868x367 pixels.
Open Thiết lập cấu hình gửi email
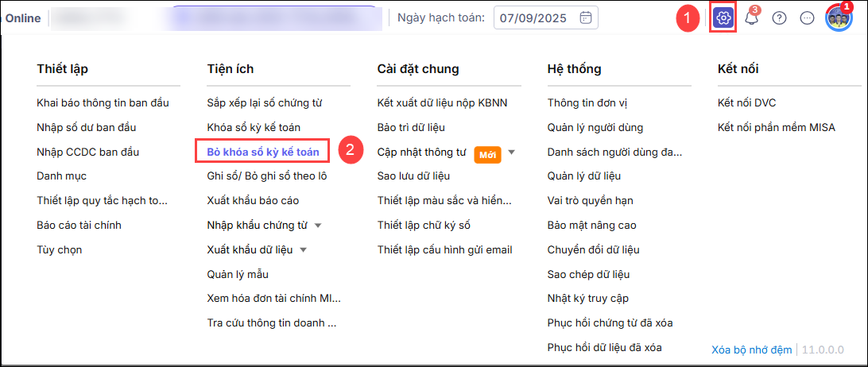[445, 249]
